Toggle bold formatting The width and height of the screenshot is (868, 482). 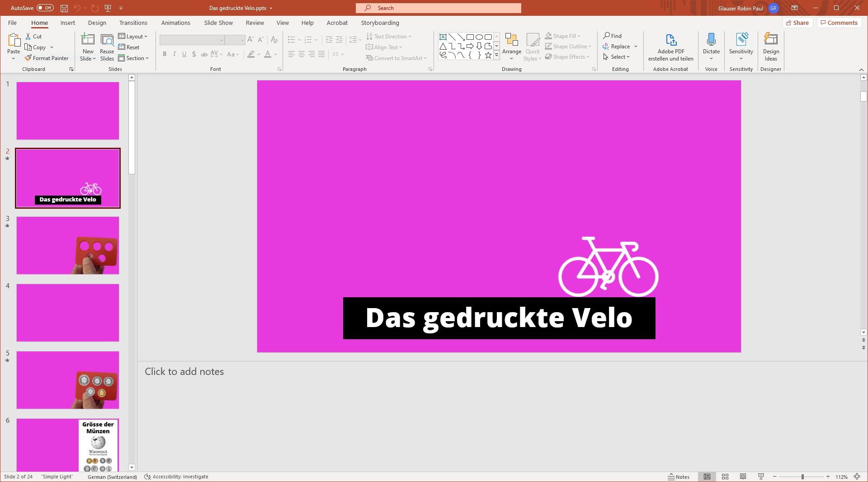[x=165, y=54]
